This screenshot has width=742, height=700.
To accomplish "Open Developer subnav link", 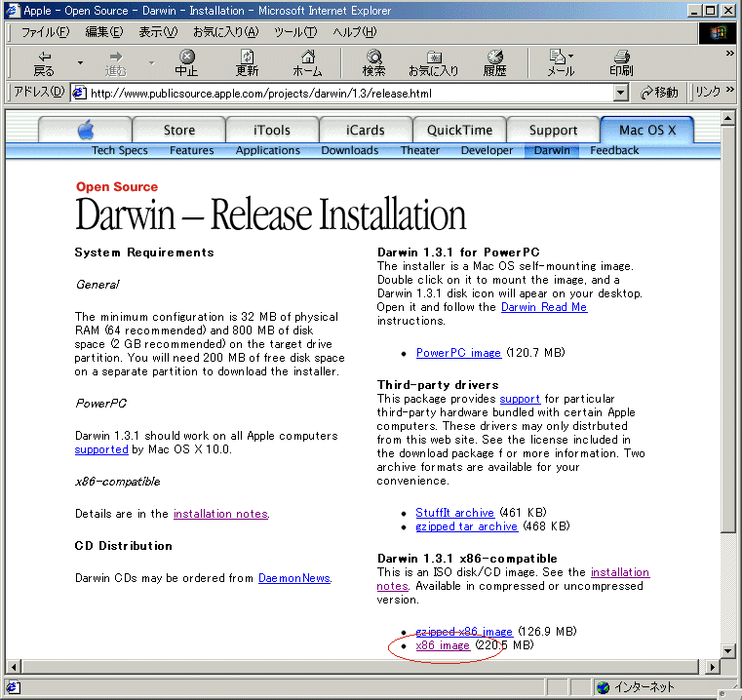I will pyautogui.click(x=487, y=150).
